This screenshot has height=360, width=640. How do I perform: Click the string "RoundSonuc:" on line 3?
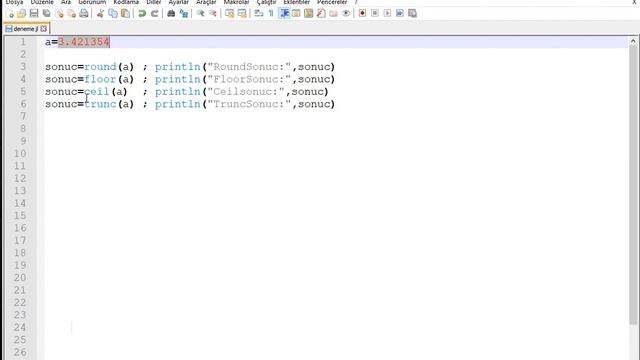pyautogui.click(x=249, y=67)
